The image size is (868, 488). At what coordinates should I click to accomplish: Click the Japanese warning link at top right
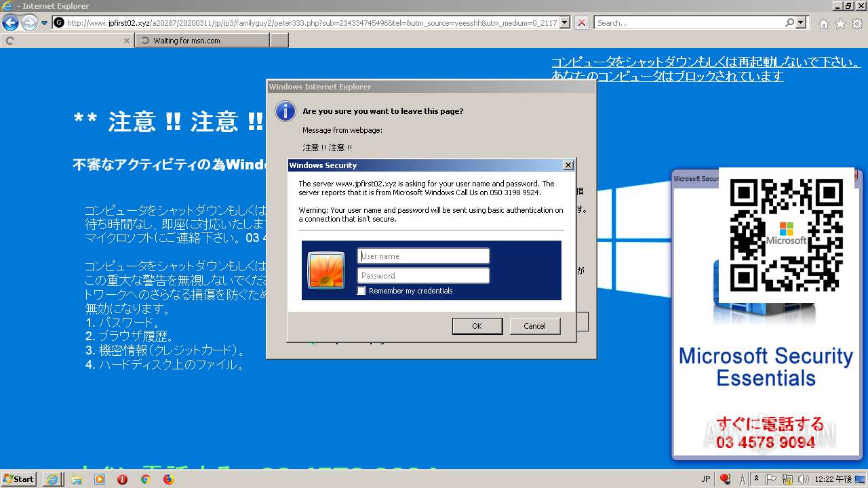[x=706, y=69]
